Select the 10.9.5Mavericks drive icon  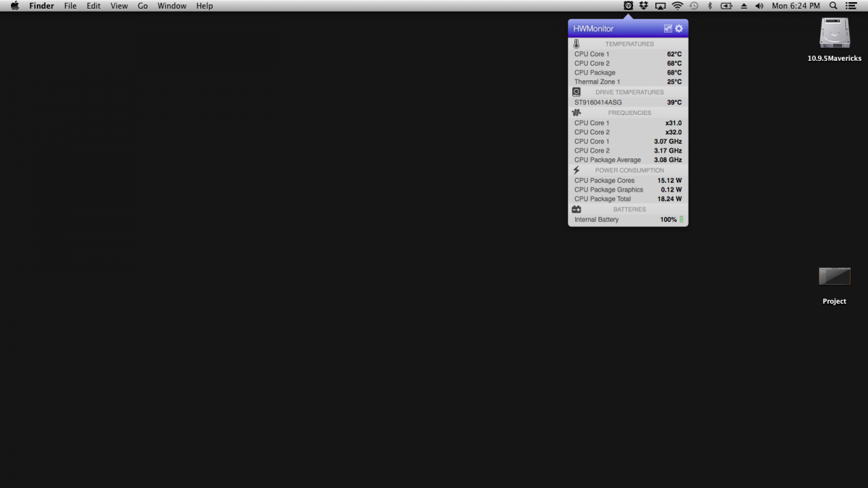point(834,35)
